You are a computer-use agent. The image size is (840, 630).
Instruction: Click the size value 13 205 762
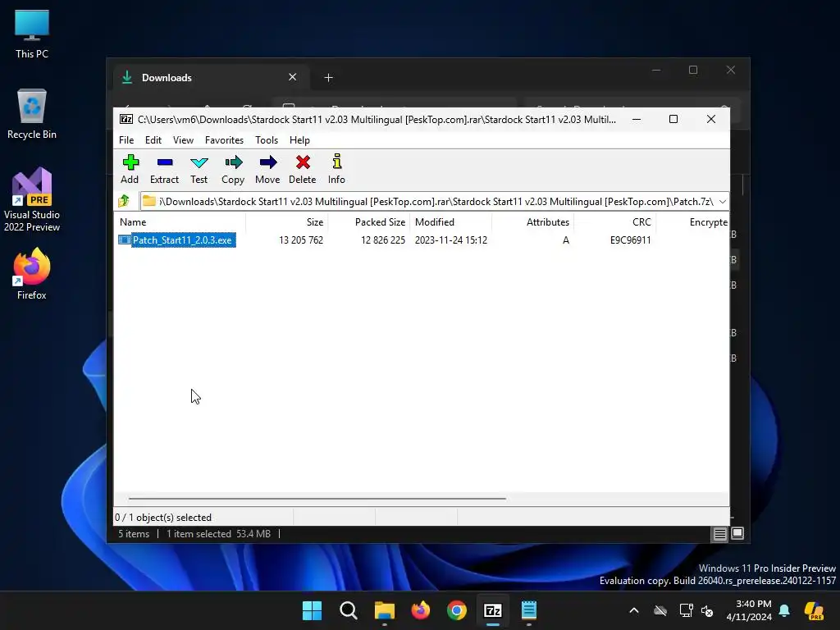(x=301, y=240)
